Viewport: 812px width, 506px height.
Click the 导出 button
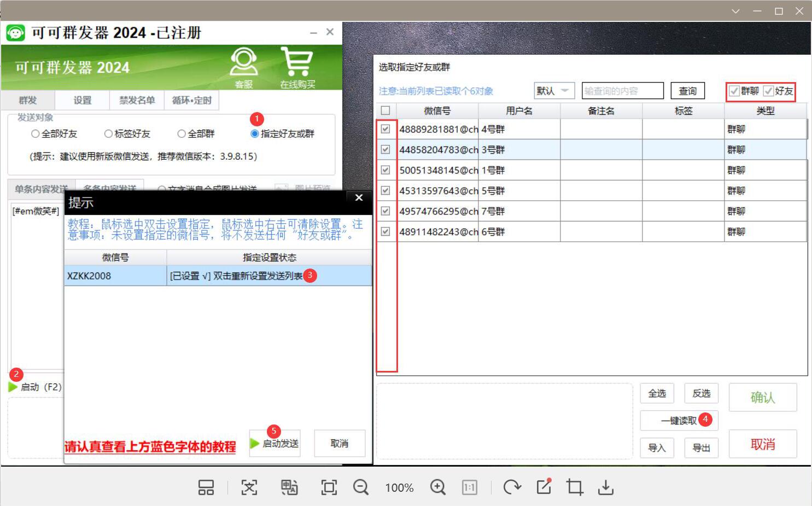[702, 448]
